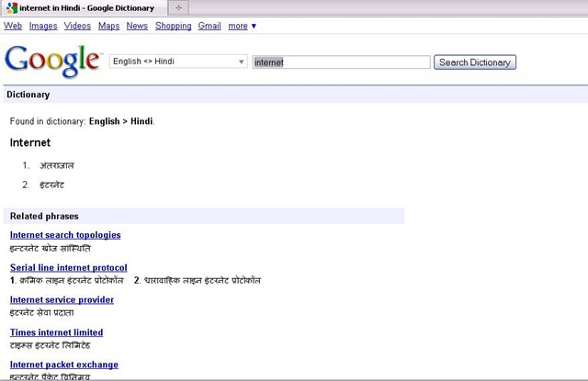This screenshot has height=381, width=588.
Task: Go to Web search link
Action: pyautogui.click(x=13, y=26)
